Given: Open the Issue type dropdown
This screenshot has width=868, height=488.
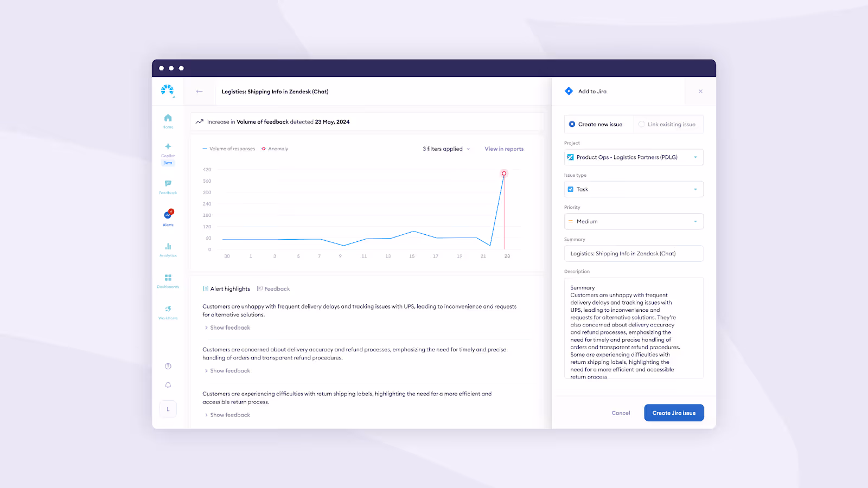Looking at the screenshot, I should point(634,189).
